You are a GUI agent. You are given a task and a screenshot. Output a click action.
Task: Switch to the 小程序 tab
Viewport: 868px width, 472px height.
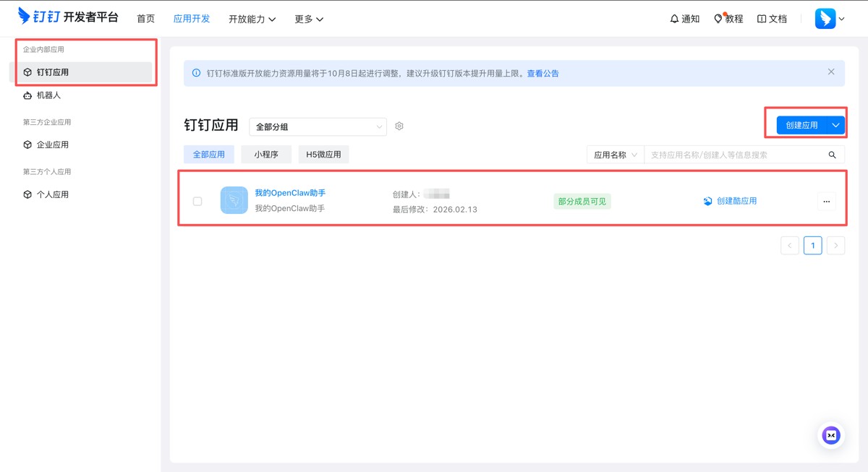[266, 154]
